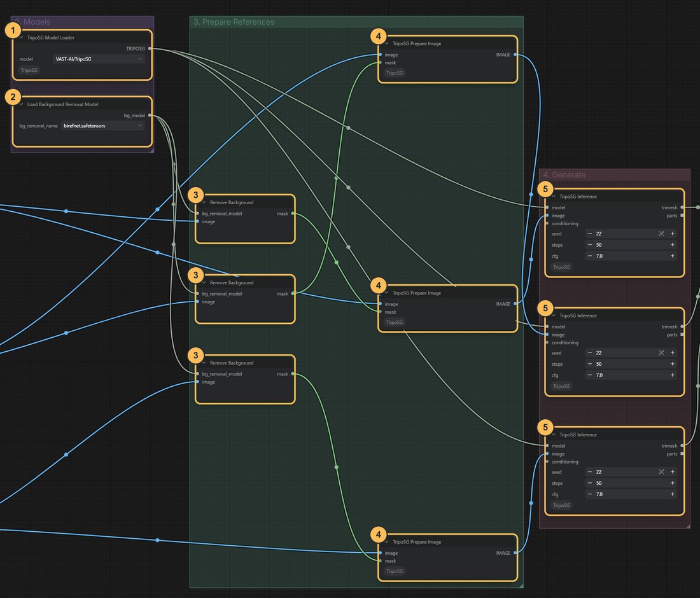Click TripoSG badge on top Prepare Image node
Screen dimensions: 700x598
[395, 73]
